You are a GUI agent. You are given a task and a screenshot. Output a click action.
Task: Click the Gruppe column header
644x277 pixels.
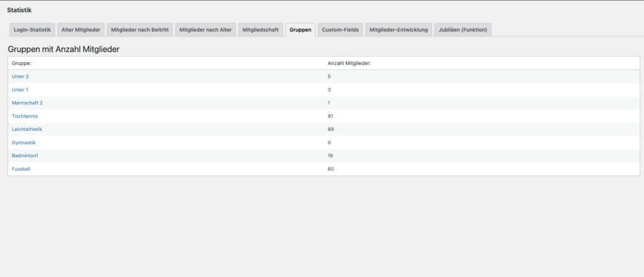pos(22,63)
